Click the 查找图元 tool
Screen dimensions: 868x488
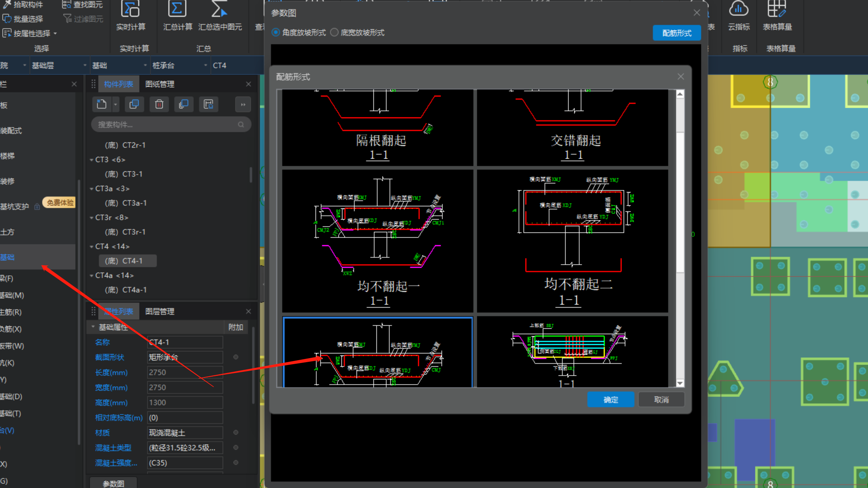pyautogui.click(x=82, y=4)
